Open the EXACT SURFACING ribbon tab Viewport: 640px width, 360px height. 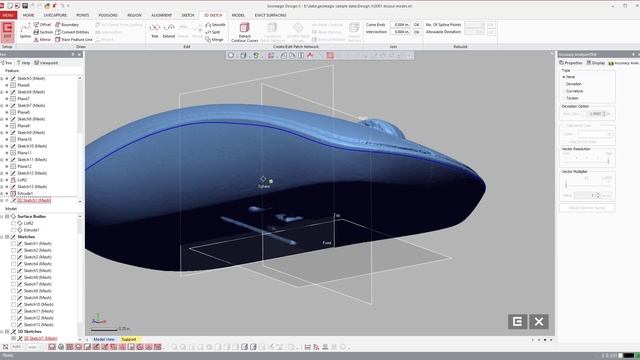pos(270,15)
